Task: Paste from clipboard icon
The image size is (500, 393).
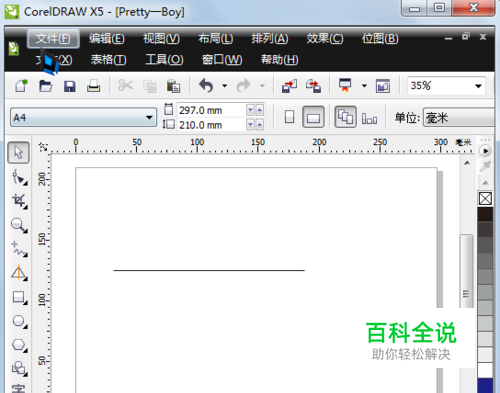Action: tap(173, 86)
